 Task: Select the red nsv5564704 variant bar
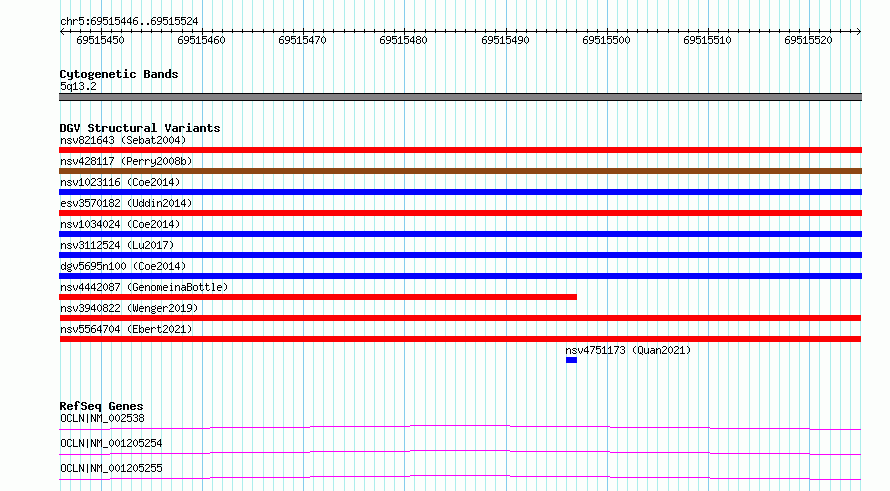coord(460,339)
